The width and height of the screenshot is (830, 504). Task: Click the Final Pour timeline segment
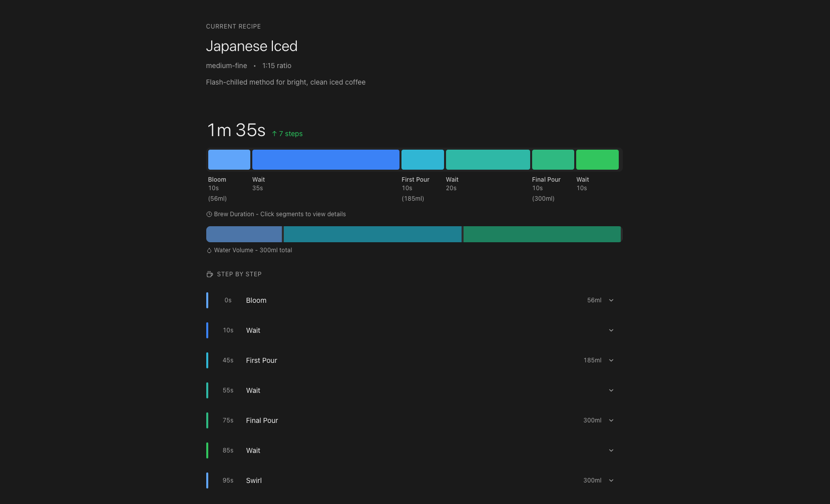553,160
